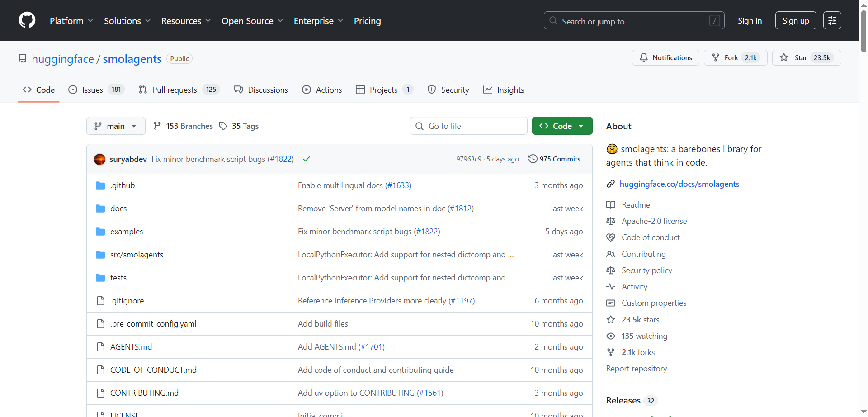The image size is (868, 417).
Task: Open the smolagents repository name link
Action: (132, 59)
